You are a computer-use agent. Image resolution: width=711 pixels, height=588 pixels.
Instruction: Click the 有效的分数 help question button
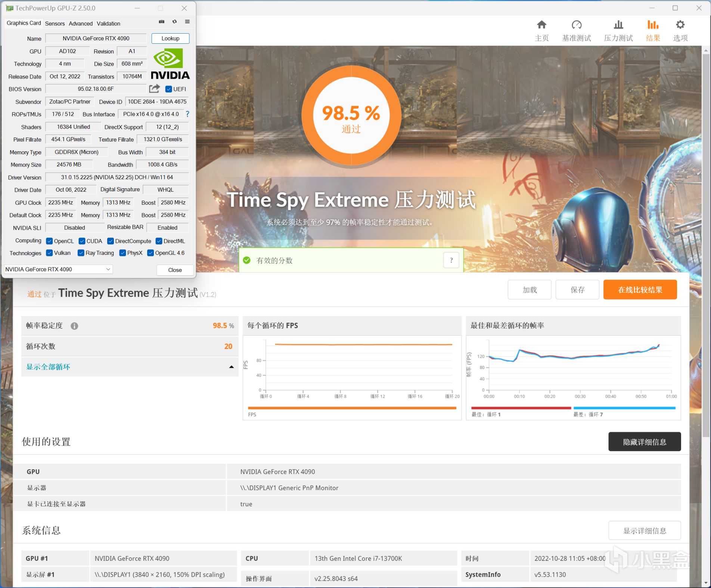click(451, 260)
